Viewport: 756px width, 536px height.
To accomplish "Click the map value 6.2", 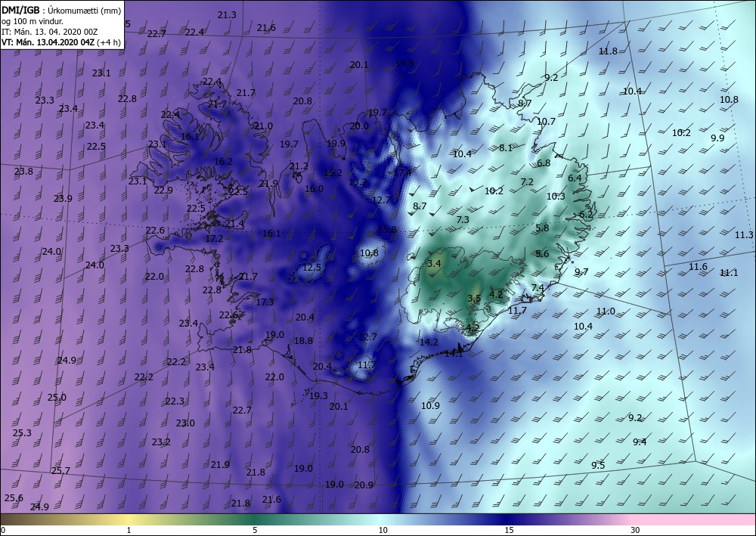I will point(586,215).
